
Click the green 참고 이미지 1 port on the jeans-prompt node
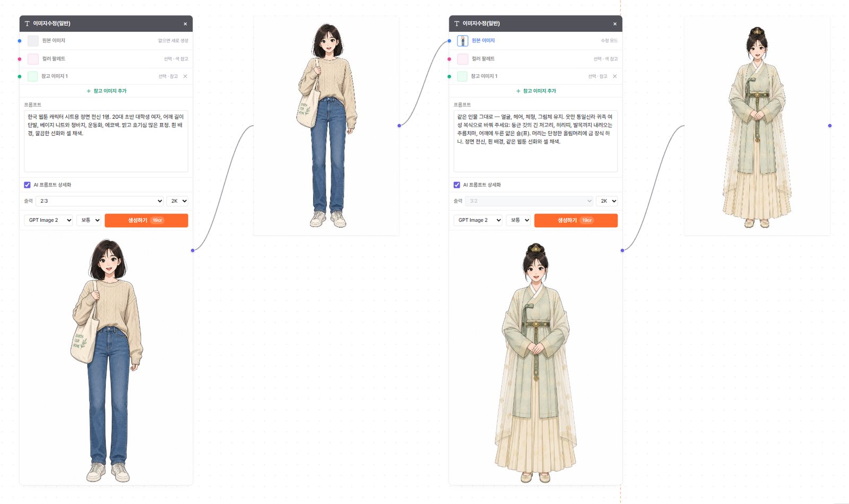pos(20,76)
